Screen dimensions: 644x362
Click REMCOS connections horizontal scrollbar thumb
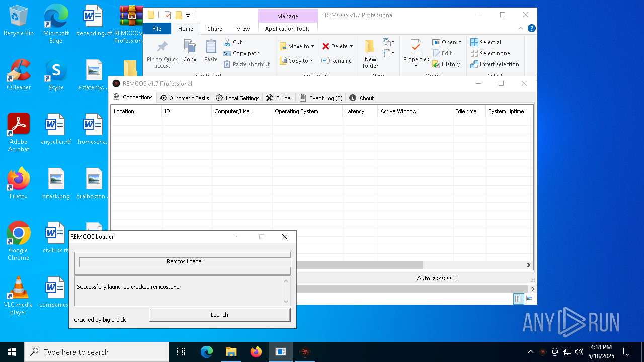pyautogui.click(x=360, y=265)
